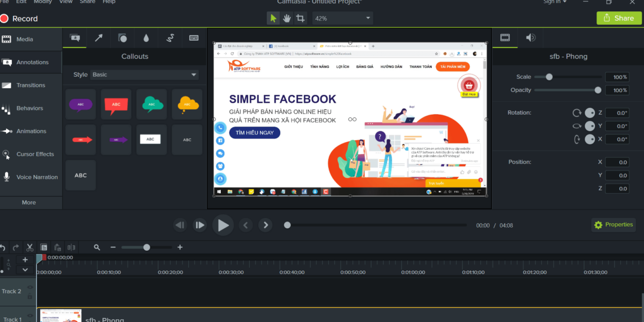Click the timeline zoom magnifier icon
The width and height of the screenshot is (644, 322).
point(97,247)
